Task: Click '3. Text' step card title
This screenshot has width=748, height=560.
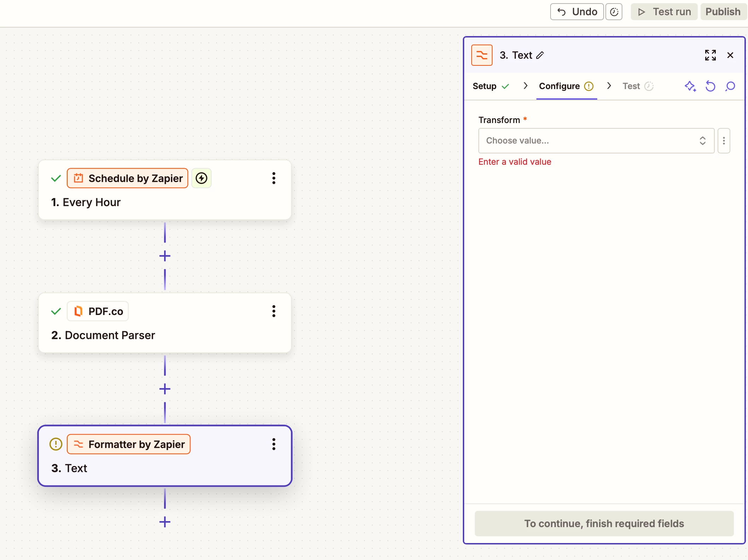Action: (69, 468)
